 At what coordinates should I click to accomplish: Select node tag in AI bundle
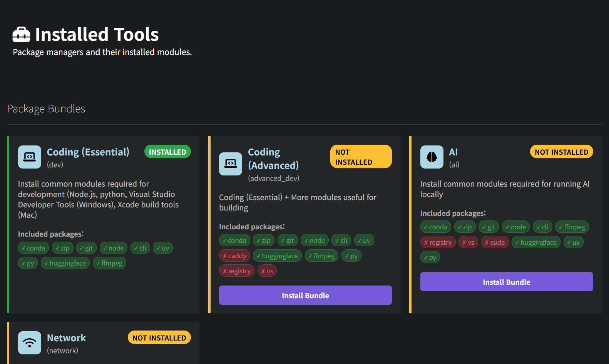[x=516, y=227]
